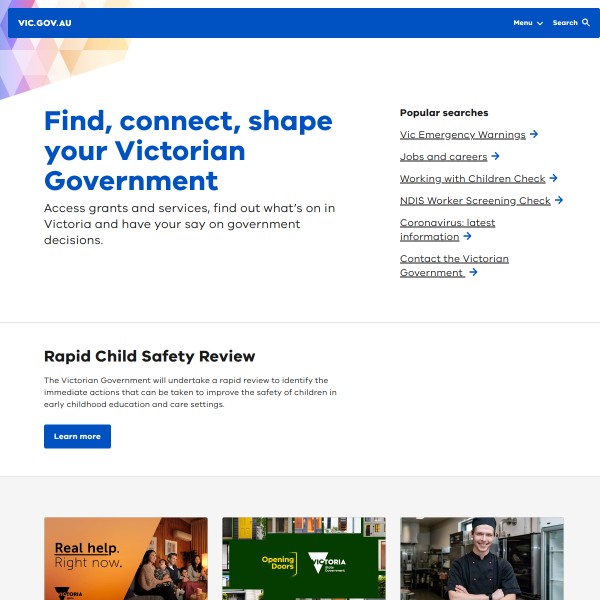Viewport: 600px width, 600px height.
Task: Go to VIC.GOV.AU home logo
Action: pos(45,23)
